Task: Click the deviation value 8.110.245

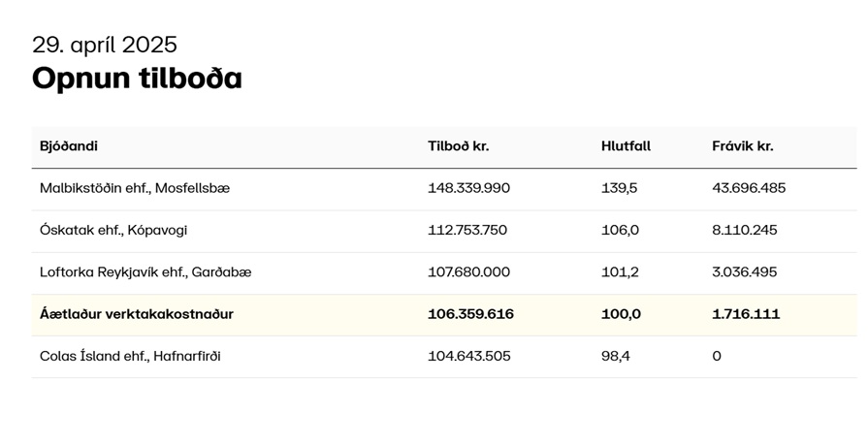Action: click(745, 230)
